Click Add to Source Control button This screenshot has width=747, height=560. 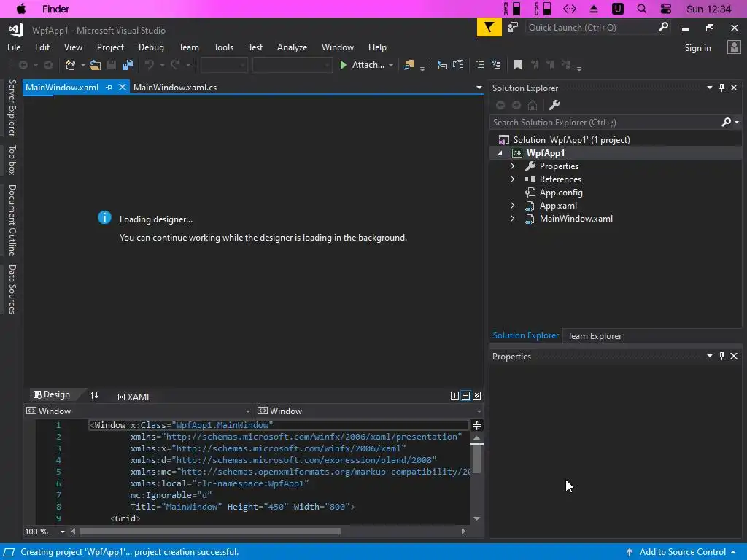[682, 552]
